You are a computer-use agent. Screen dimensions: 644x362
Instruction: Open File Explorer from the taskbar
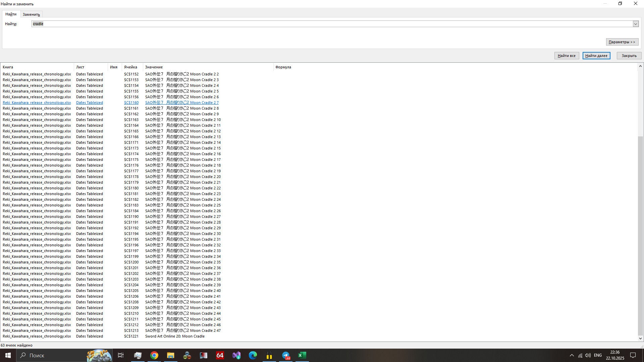[170, 355]
